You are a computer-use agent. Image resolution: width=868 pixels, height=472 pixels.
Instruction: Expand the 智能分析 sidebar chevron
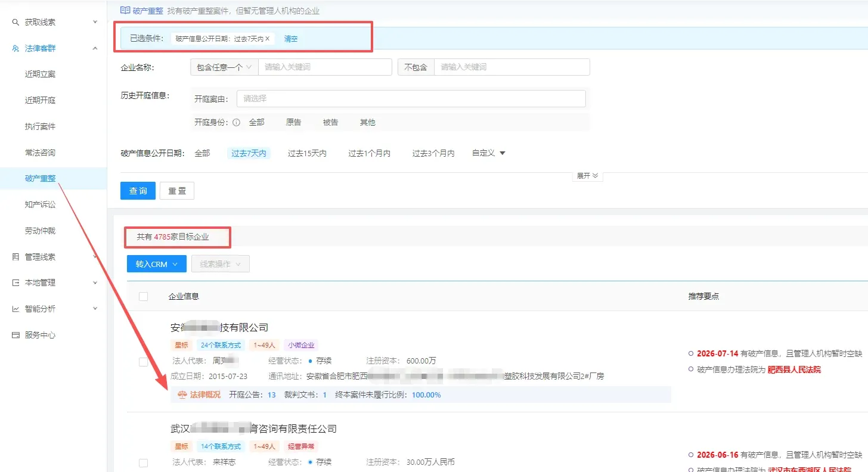(95, 309)
